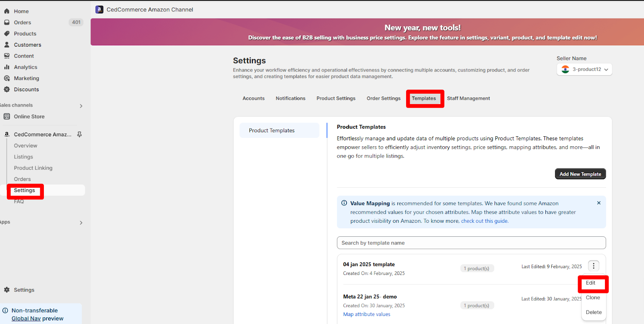The height and width of the screenshot is (324, 644).
Task: Click the 04 jan 2025 template name
Action: pyautogui.click(x=369, y=265)
